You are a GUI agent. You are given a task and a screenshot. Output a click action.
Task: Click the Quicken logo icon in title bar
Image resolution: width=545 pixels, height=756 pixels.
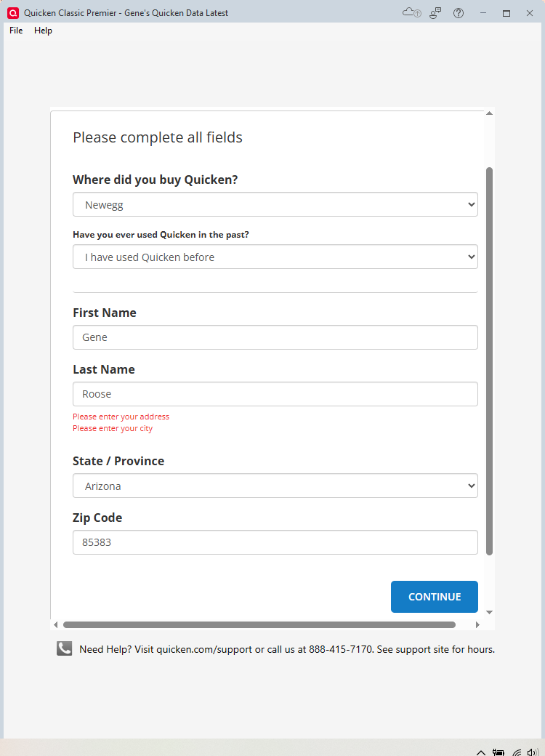pos(13,13)
